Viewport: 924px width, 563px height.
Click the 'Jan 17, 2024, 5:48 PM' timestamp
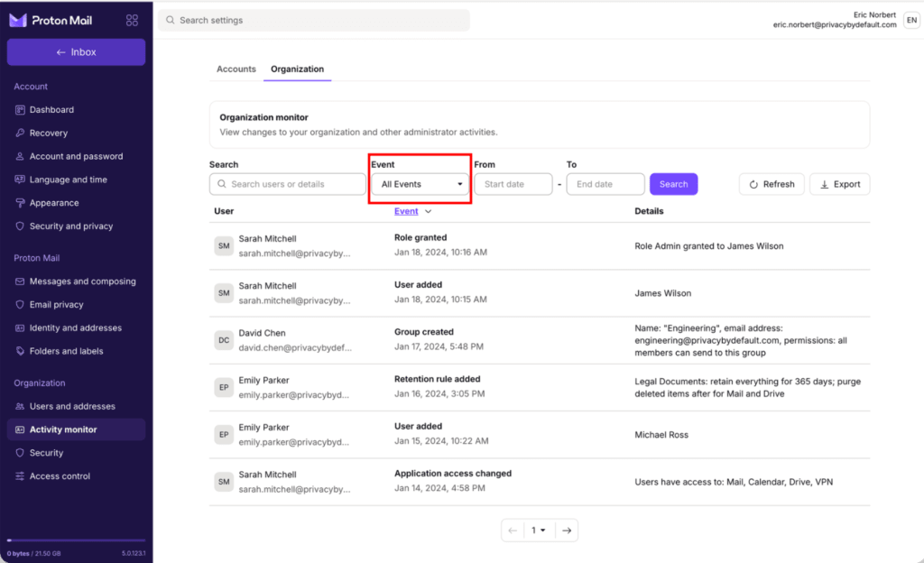point(439,346)
